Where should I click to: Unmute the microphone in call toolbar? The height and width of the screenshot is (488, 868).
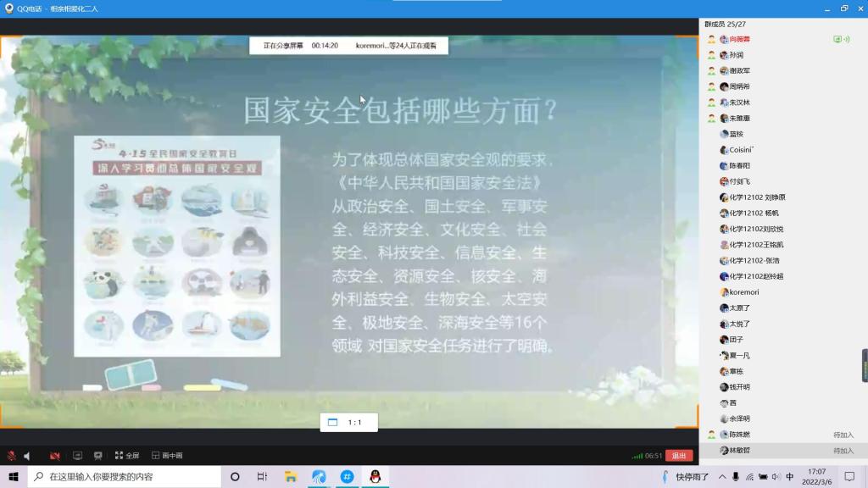(11, 456)
